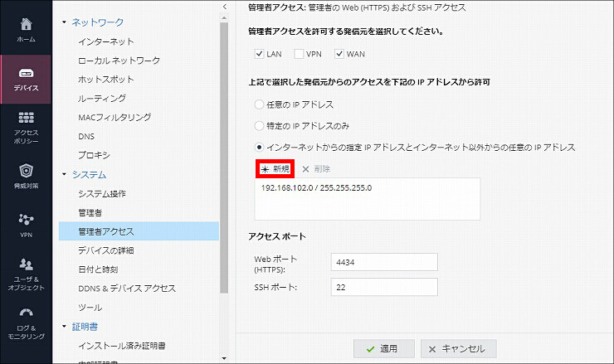The height and width of the screenshot is (364, 614).
Task: Click the ネットワーク section heading
Action: tap(98, 22)
